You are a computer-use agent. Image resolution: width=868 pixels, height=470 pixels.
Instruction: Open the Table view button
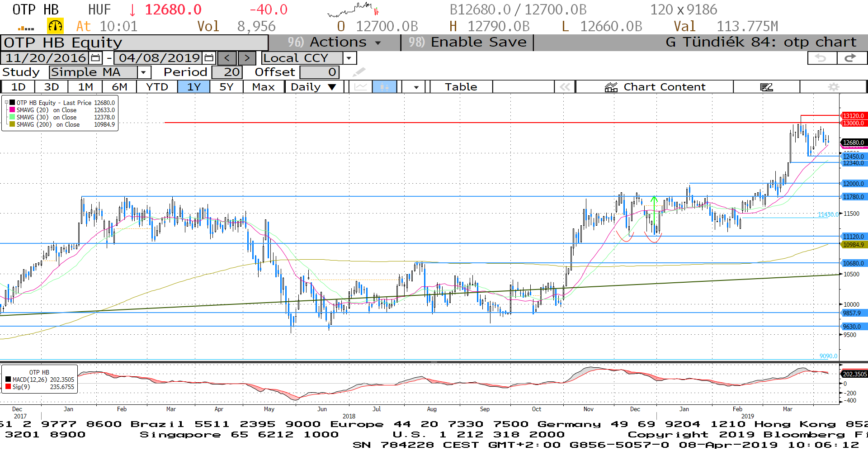tap(461, 87)
